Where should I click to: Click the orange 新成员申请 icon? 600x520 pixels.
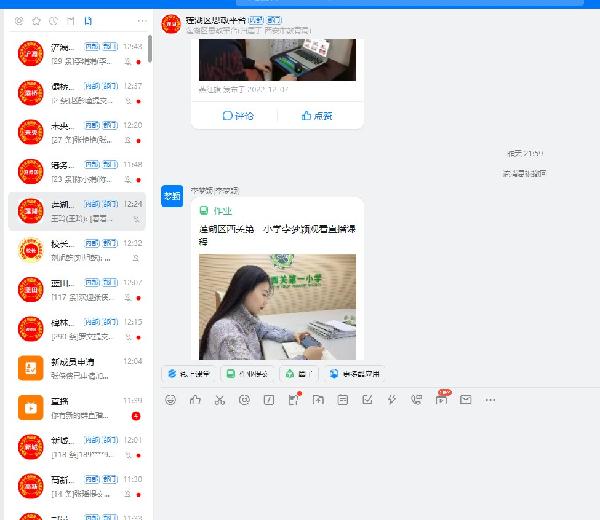click(x=31, y=368)
